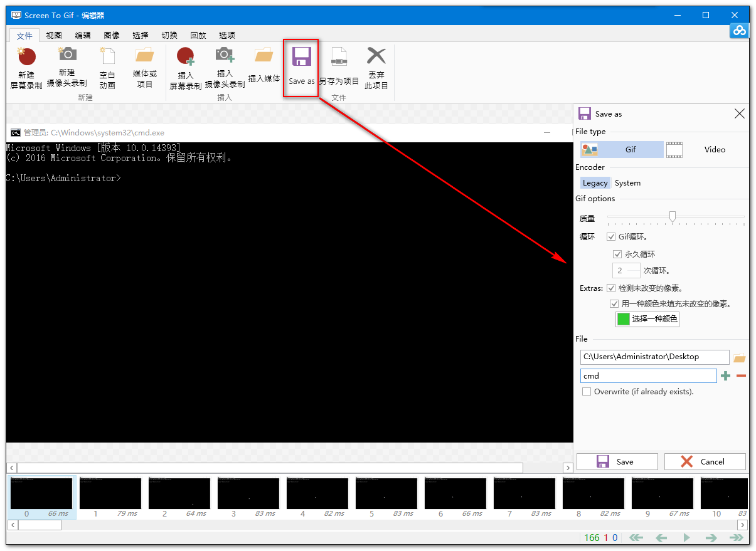Screen dimensions: 756x551
Task: Open the 回放 ribbon tab
Action: (x=198, y=36)
